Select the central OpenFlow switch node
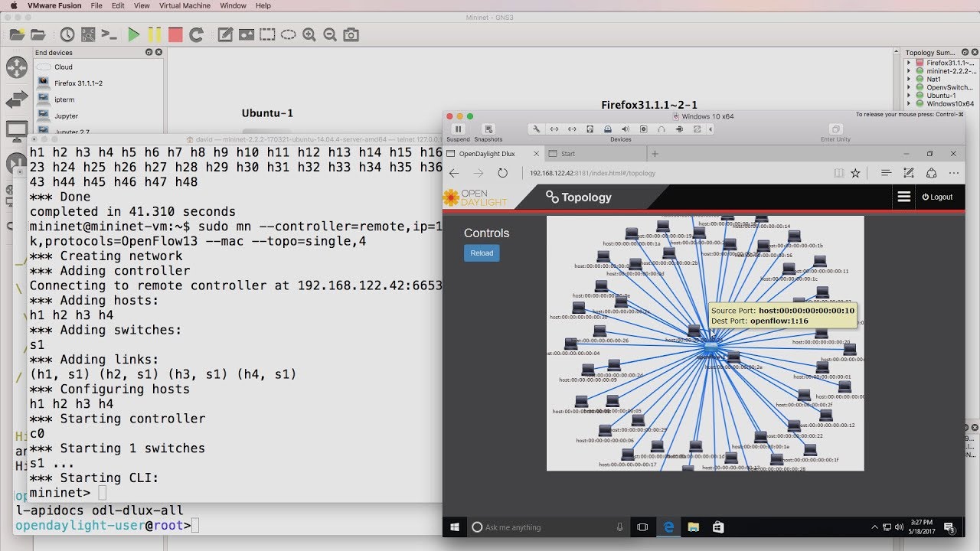This screenshot has height=551, width=980. click(711, 347)
